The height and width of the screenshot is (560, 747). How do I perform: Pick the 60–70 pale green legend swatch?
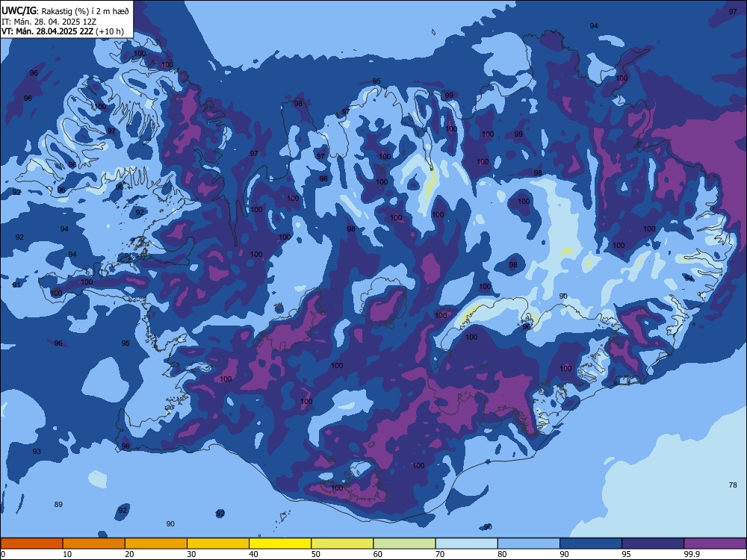click(404, 544)
